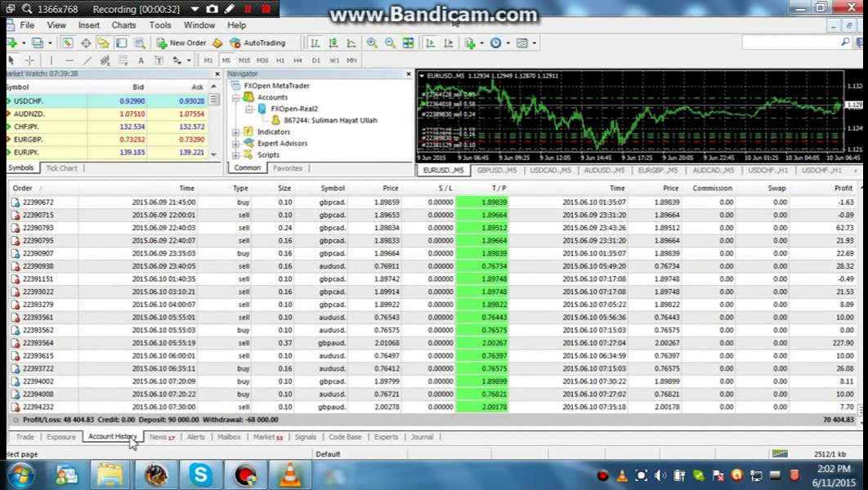Select the USDCHF. row in Market Watch

[107, 101]
